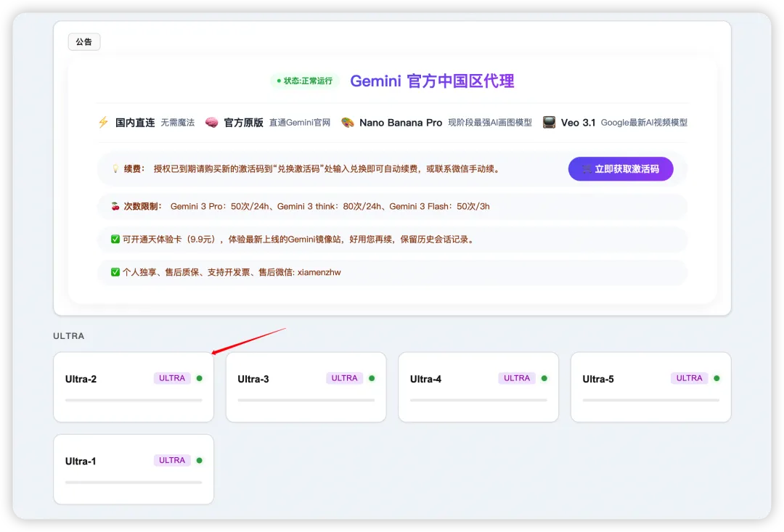Click the 直通Gemini官网 text
784x532 pixels.
(300, 123)
